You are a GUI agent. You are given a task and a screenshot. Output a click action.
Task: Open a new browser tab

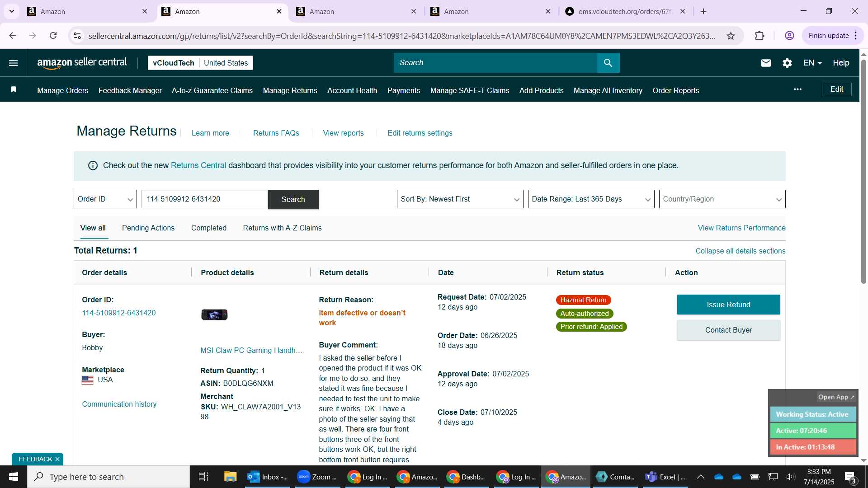(x=703, y=11)
